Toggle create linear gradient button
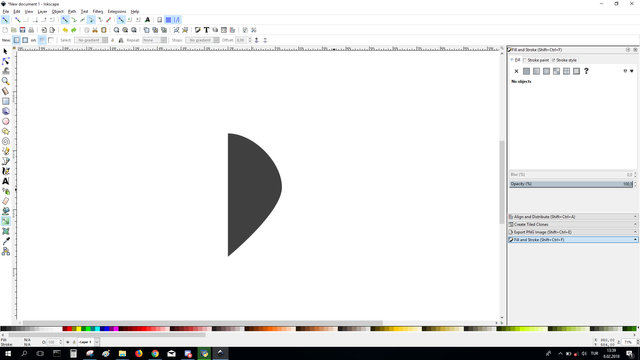640x360 pixels. click(16, 40)
